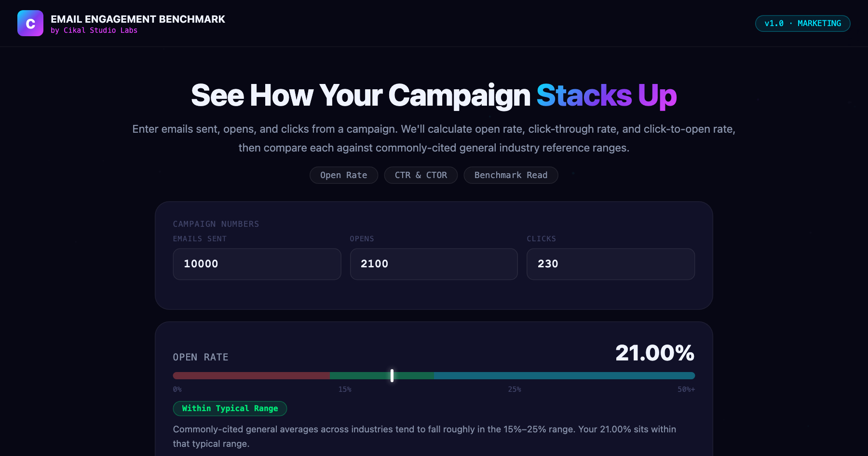This screenshot has width=868, height=456.
Task: Click the 25% tick label
Action: coord(515,389)
